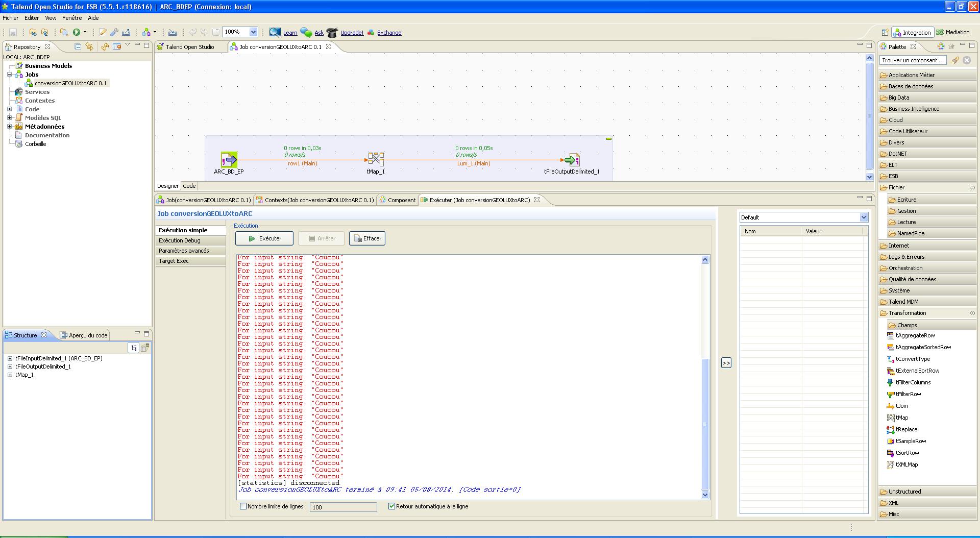Expand tFileInputDelimited_1 in Structure panel
The width and height of the screenshot is (980, 538).
(x=10, y=358)
